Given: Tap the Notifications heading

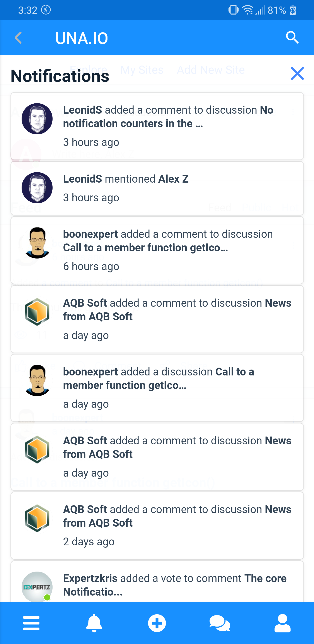Looking at the screenshot, I should click(x=60, y=76).
